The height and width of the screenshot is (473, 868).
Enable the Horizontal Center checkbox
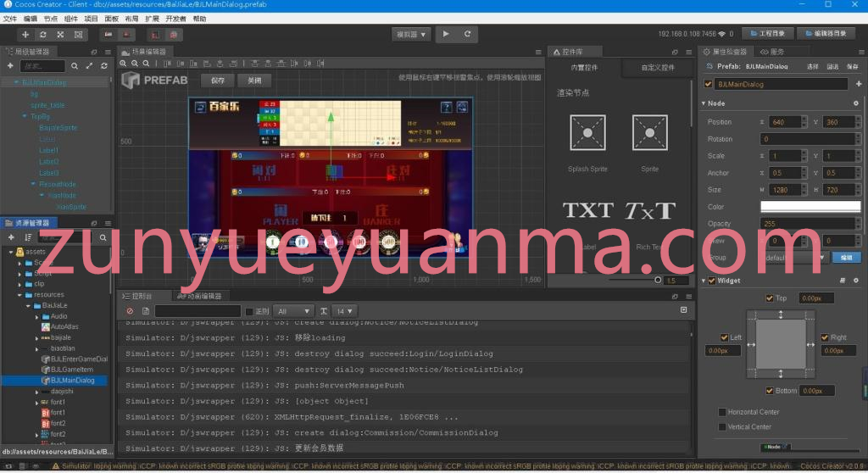[x=722, y=412]
